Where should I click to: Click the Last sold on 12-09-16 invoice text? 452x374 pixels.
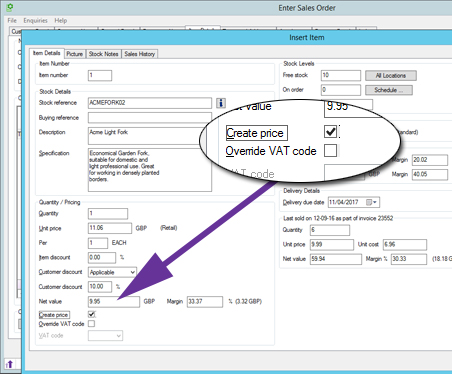click(338, 218)
